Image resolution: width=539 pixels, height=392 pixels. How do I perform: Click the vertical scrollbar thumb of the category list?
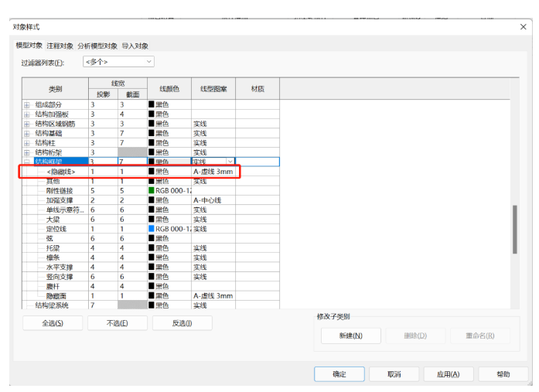[x=514, y=230]
